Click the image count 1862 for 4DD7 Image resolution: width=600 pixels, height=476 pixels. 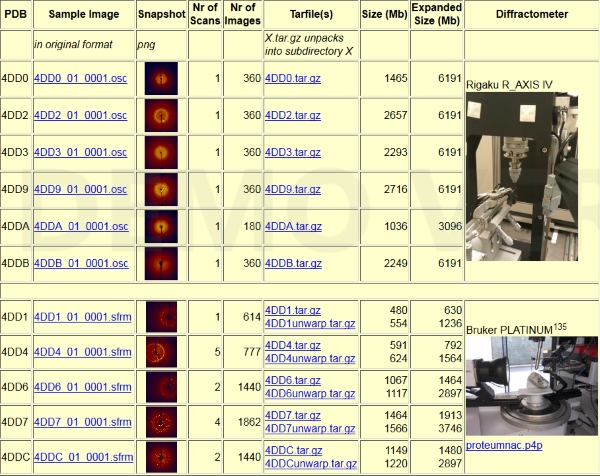pyautogui.click(x=249, y=422)
